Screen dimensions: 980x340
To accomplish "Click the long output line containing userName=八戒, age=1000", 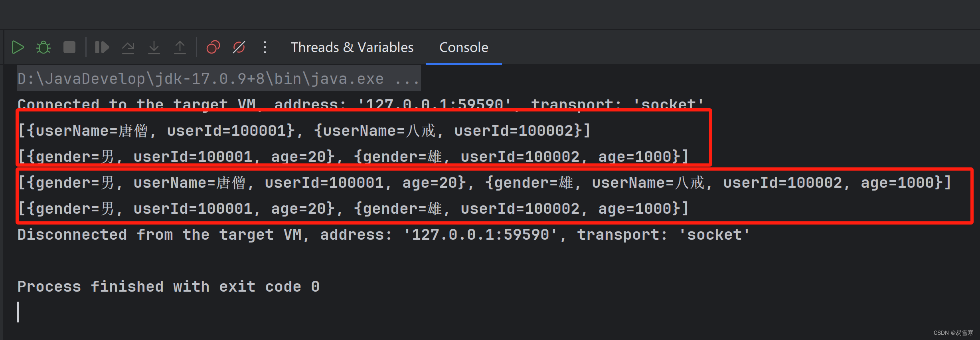I will click(485, 183).
